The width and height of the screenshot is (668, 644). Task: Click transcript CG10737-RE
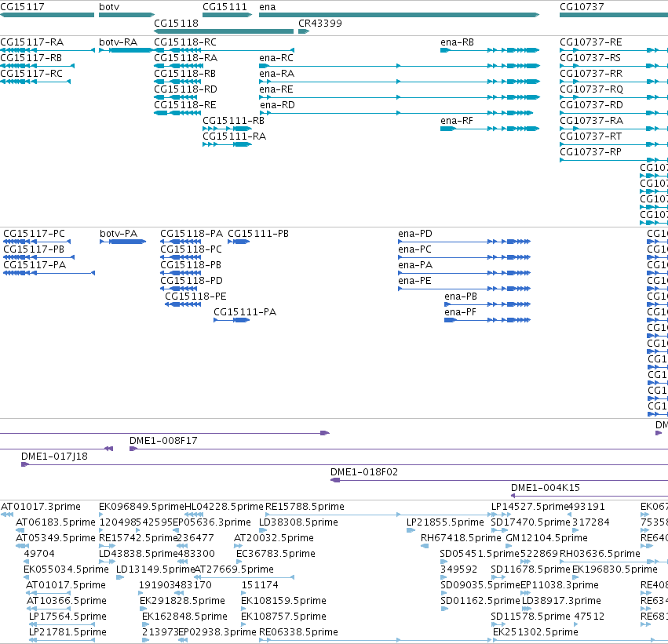coord(614,50)
